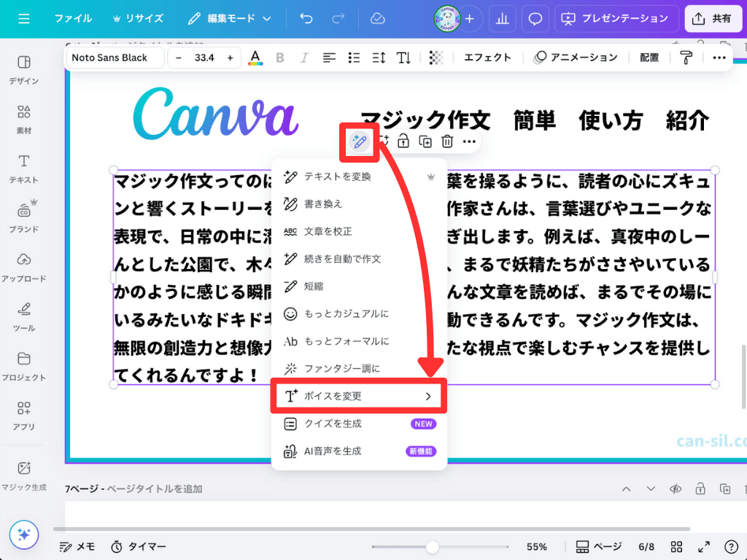Image resolution: width=747 pixels, height=560 pixels.
Task: Select 文章を校正 menu item
Action: (x=359, y=231)
